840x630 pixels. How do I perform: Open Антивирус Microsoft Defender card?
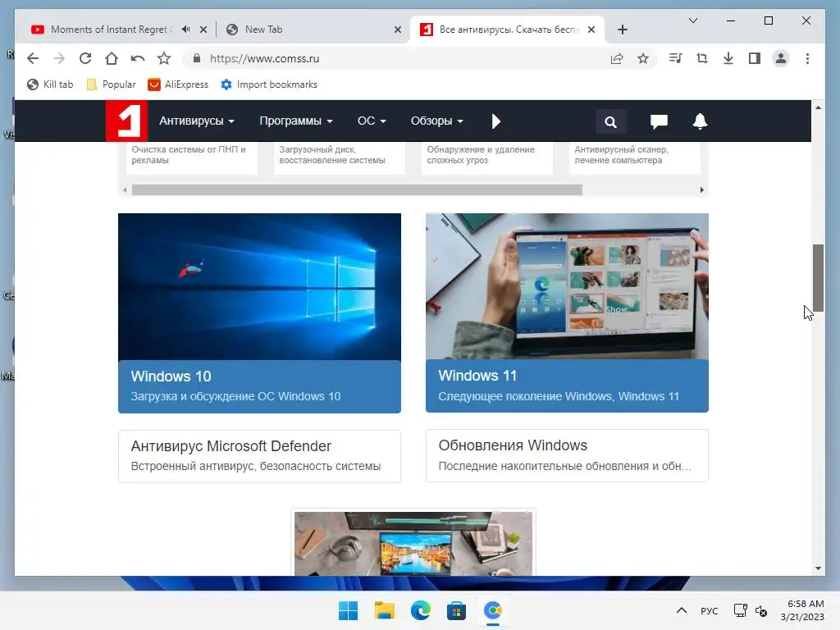[x=259, y=456]
